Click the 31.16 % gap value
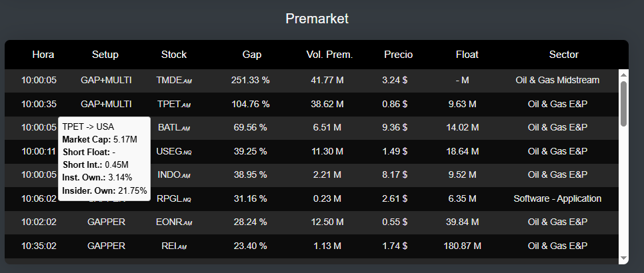This screenshot has height=273, width=644. (x=251, y=199)
